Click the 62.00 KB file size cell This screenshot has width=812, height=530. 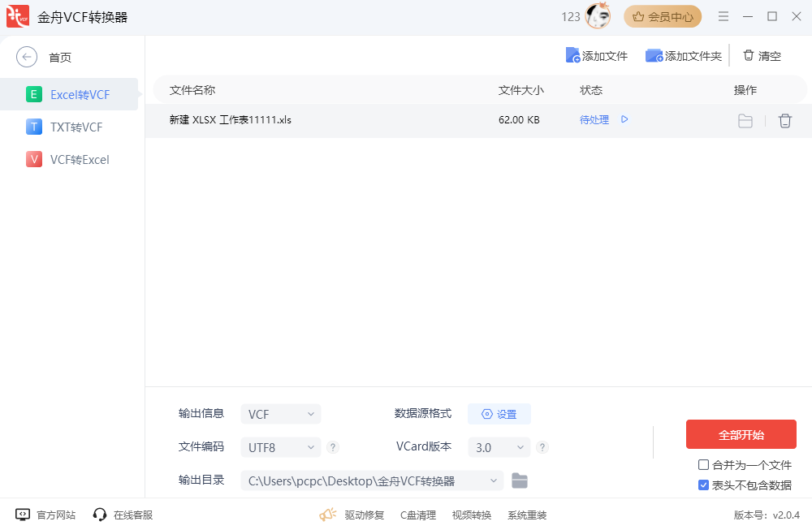pyautogui.click(x=519, y=119)
